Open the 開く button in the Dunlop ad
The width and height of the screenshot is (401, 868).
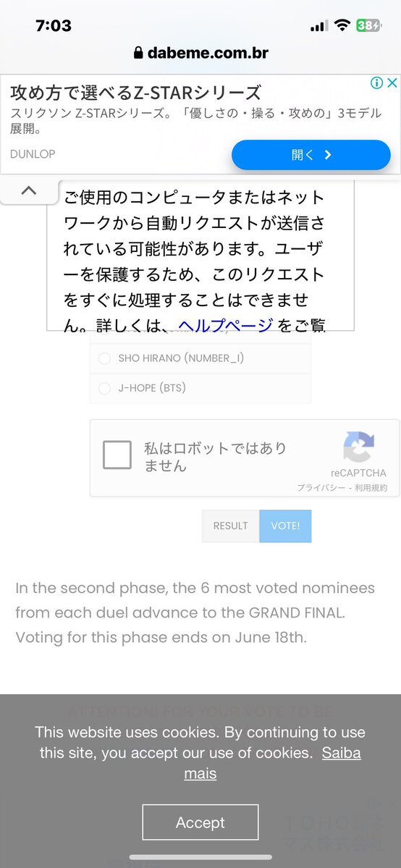(x=311, y=155)
